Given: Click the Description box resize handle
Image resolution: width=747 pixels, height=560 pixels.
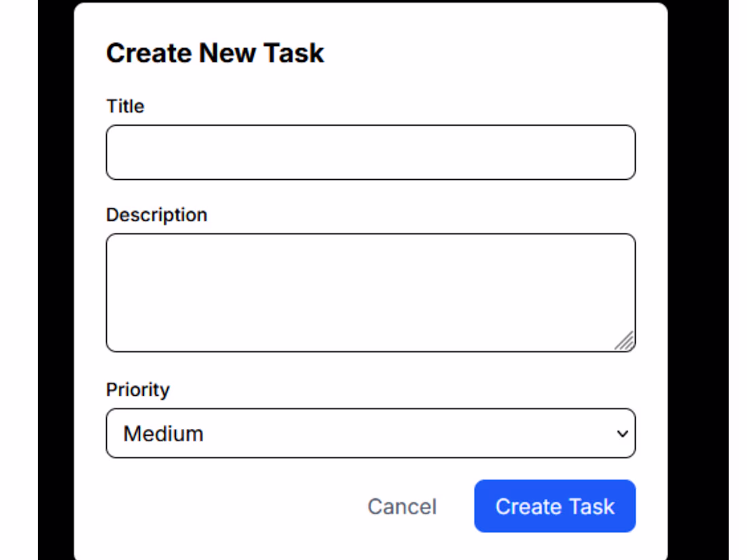Looking at the screenshot, I should pyautogui.click(x=625, y=341).
